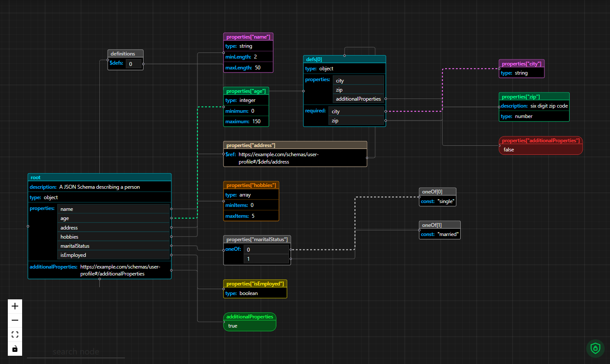
Task: Click the properties["maritalStatus"] node title
Action: 257,239
